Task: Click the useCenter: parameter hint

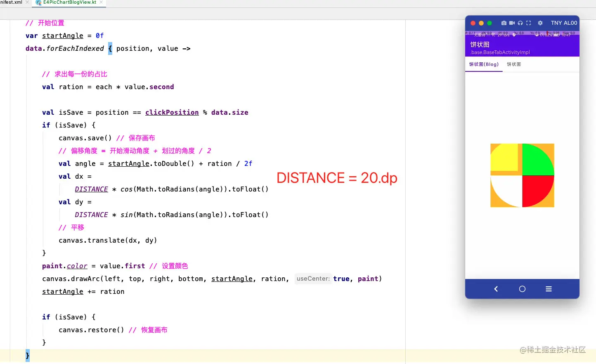Action: click(313, 279)
